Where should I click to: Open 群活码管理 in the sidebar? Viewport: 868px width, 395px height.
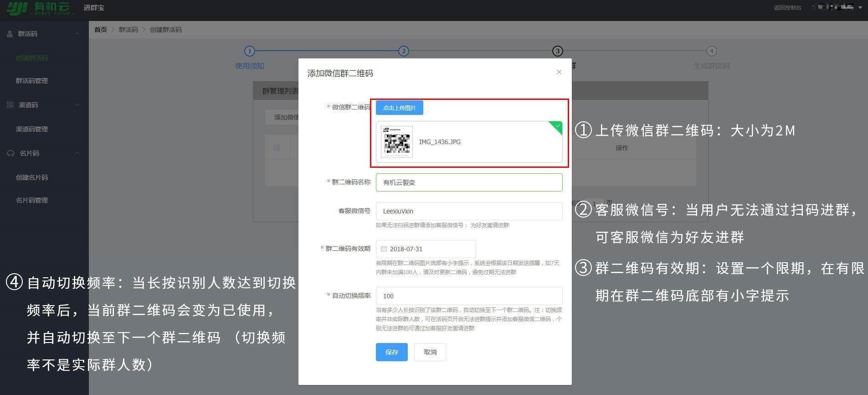click(32, 81)
